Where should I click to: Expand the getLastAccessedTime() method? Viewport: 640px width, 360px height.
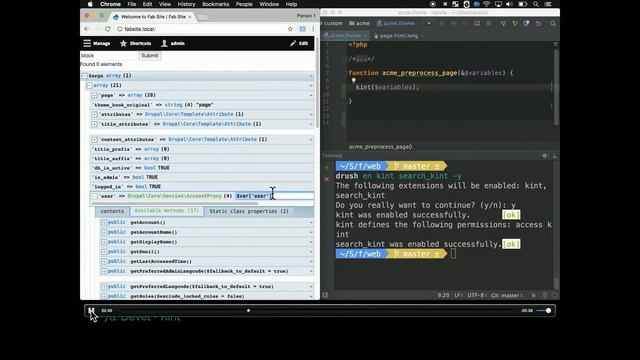coord(104,262)
